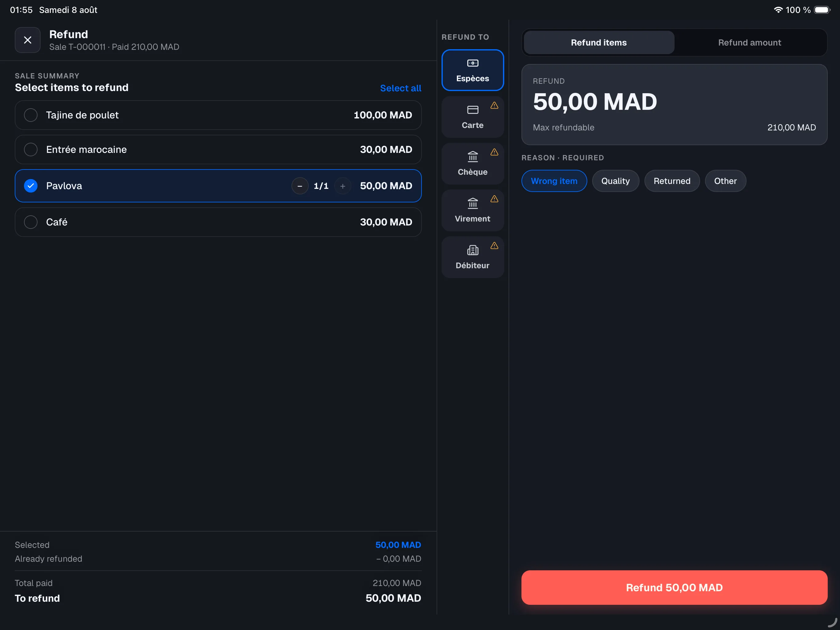Switch to the Refund amount tab
840x630 pixels.
tap(749, 42)
